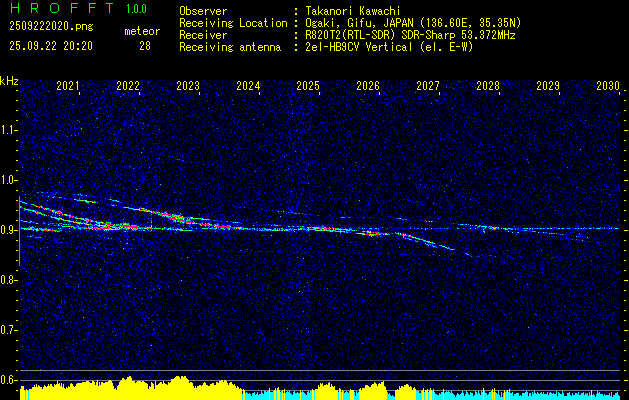This screenshot has height=400, width=629.
Task: Click the version number 1.0.0
Action: point(136,8)
